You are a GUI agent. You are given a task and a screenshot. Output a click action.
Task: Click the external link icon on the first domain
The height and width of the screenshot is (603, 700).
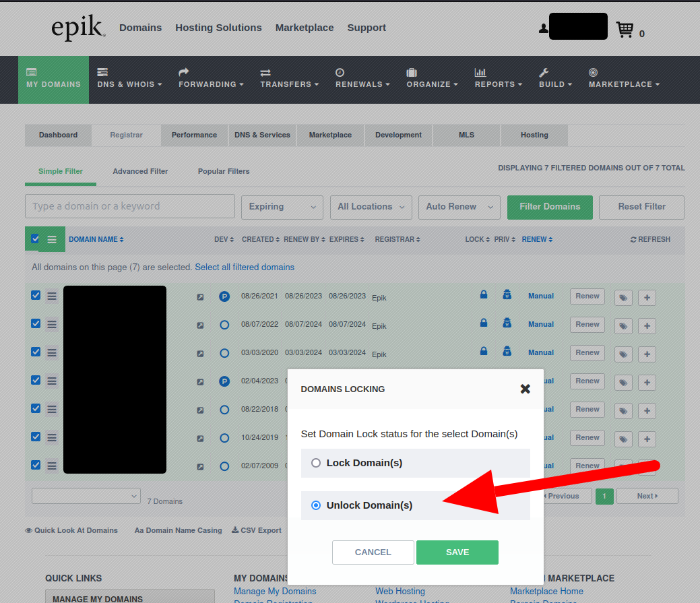pyautogui.click(x=200, y=297)
